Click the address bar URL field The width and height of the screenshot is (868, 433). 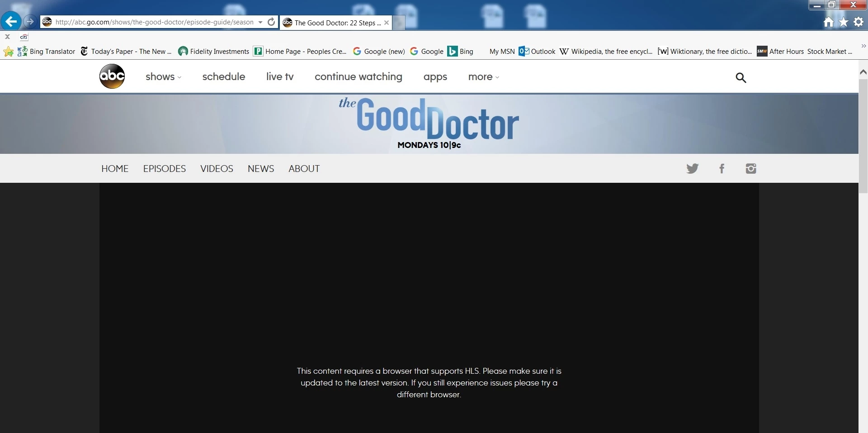(x=155, y=22)
